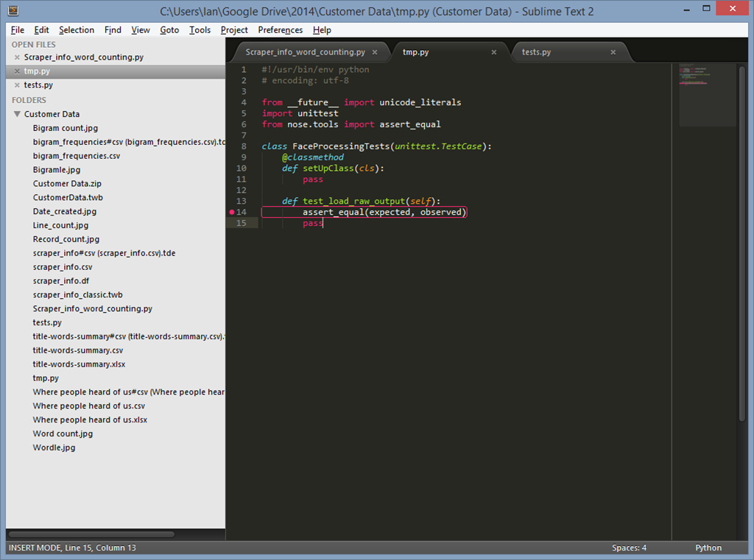Close tmp.py in the Open Files list
Image resolution: width=754 pixels, height=560 pixels.
[17, 71]
